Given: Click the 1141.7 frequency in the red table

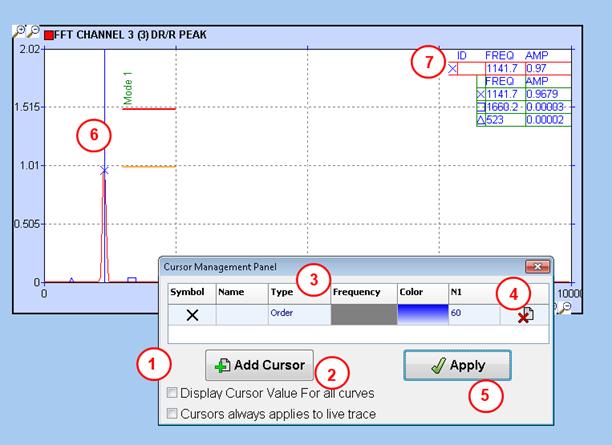Looking at the screenshot, I should (x=502, y=69).
